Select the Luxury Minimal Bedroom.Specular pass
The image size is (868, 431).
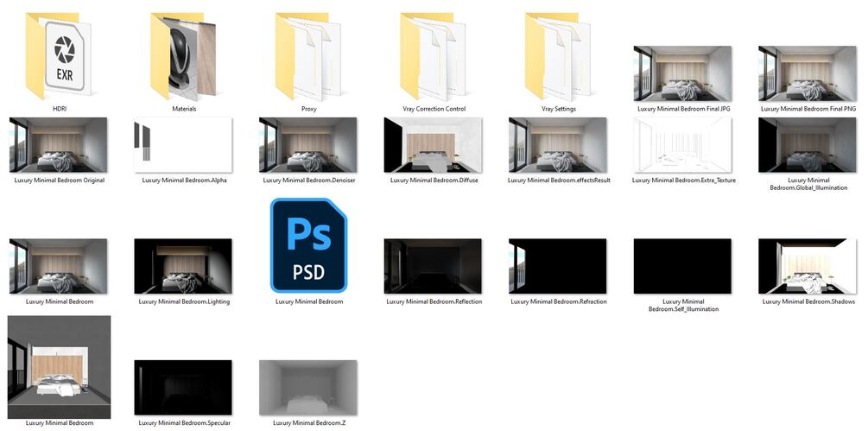click(x=183, y=387)
